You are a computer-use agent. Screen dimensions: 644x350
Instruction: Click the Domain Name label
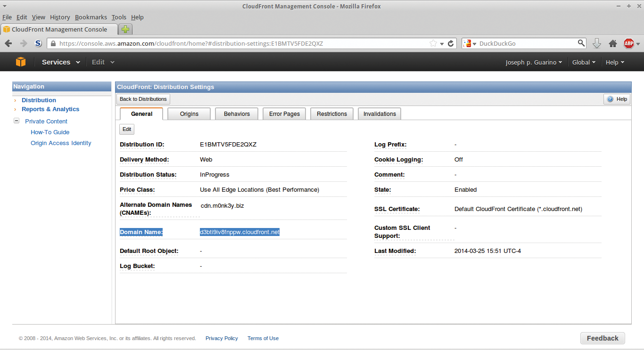pyautogui.click(x=141, y=232)
